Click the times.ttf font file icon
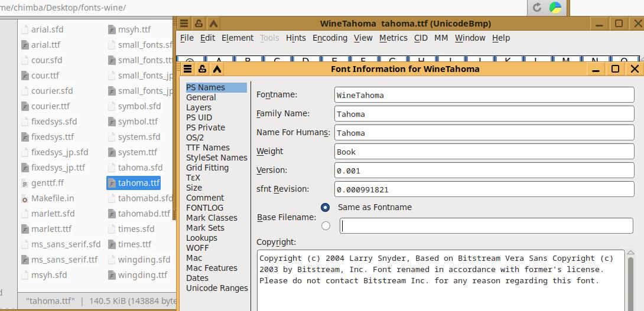Image resolution: width=644 pixels, height=311 pixels. tap(112, 244)
